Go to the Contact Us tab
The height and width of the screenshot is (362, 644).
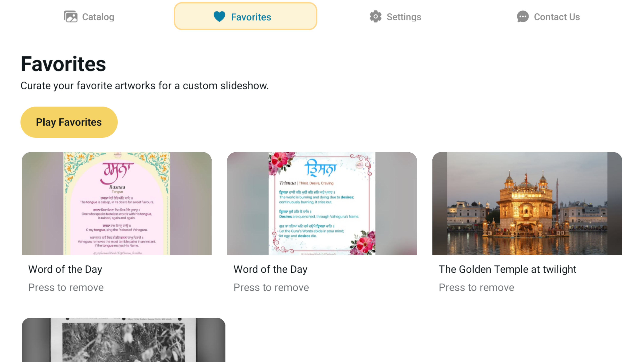coord(557,17)
